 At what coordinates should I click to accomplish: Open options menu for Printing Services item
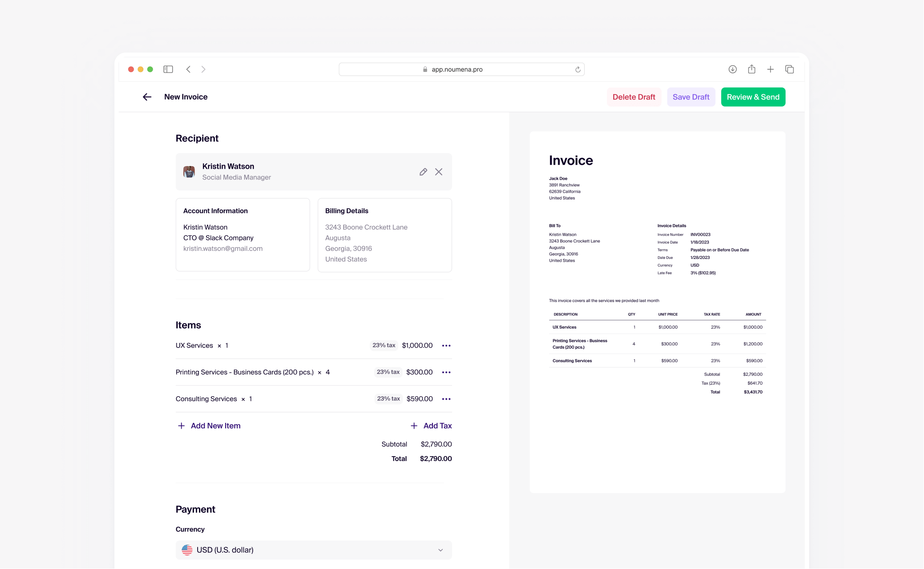tap(446, 372)
